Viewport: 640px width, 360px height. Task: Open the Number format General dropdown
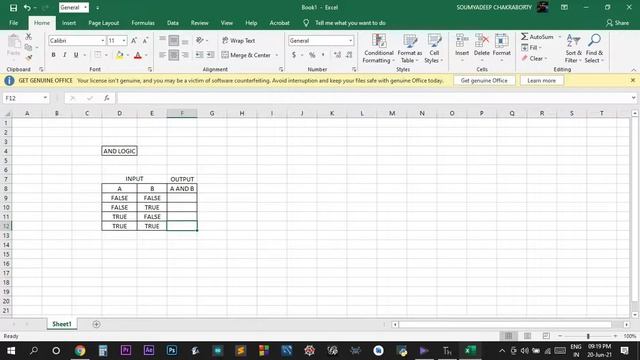[x=350, y=40]
